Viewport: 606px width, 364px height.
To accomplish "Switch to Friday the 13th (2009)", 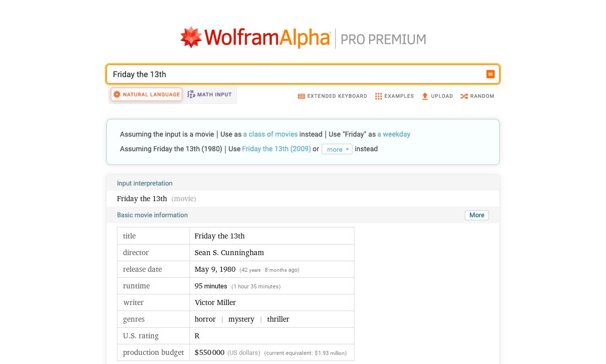I will coord(276,149).
